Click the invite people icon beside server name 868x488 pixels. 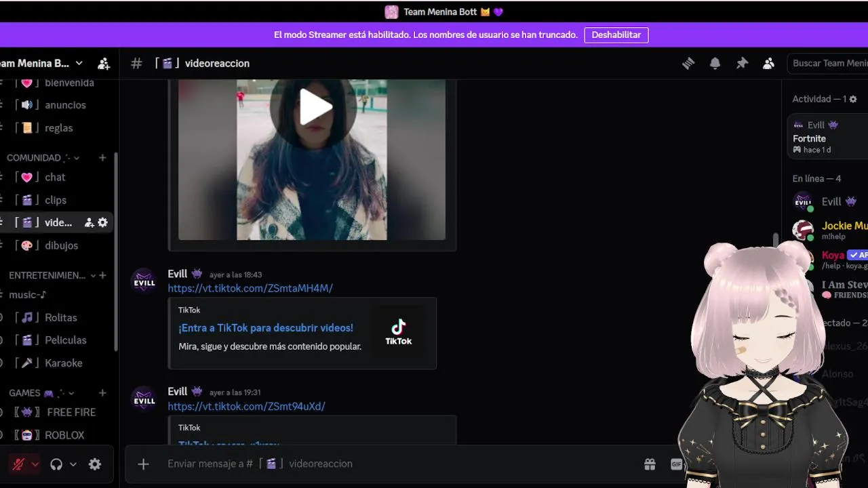(x=104, y=63)
